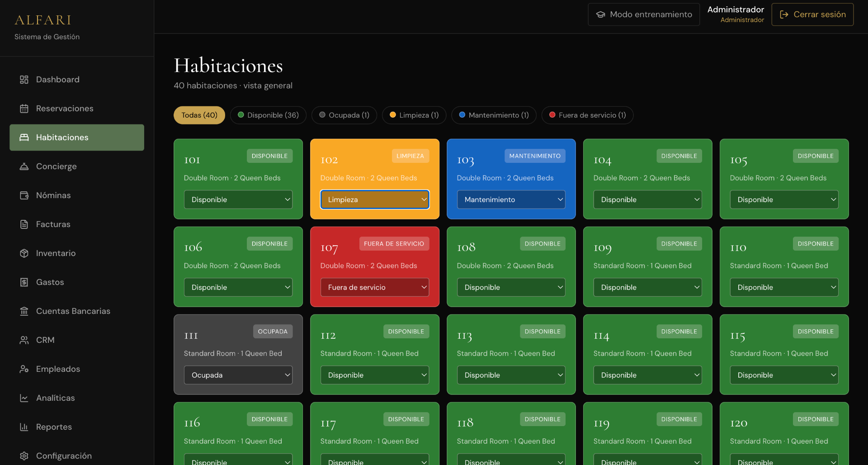Enable Modo entrenamiento
The width and height of the screenshot is (868, 465).
point(644,14)
